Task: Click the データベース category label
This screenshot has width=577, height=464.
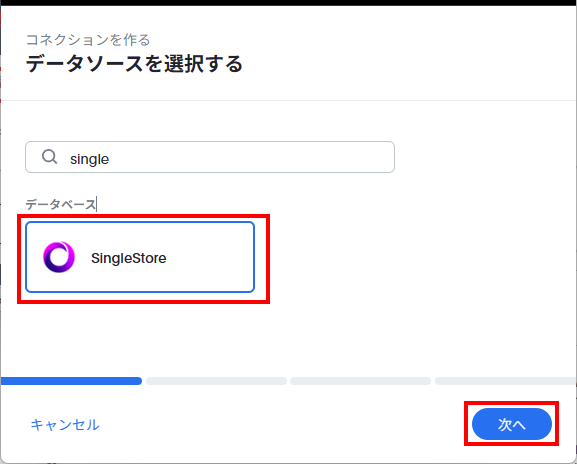Action: coord(61,204)
